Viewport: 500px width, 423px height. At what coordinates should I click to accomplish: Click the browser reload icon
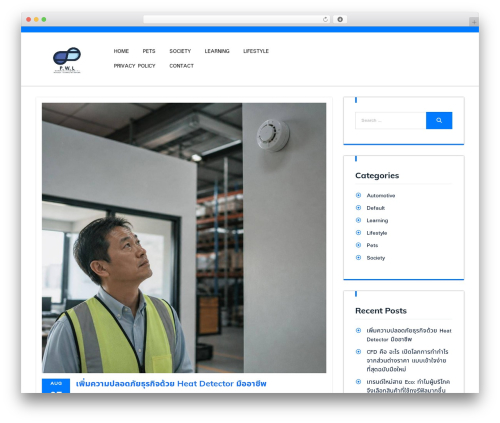325,19
